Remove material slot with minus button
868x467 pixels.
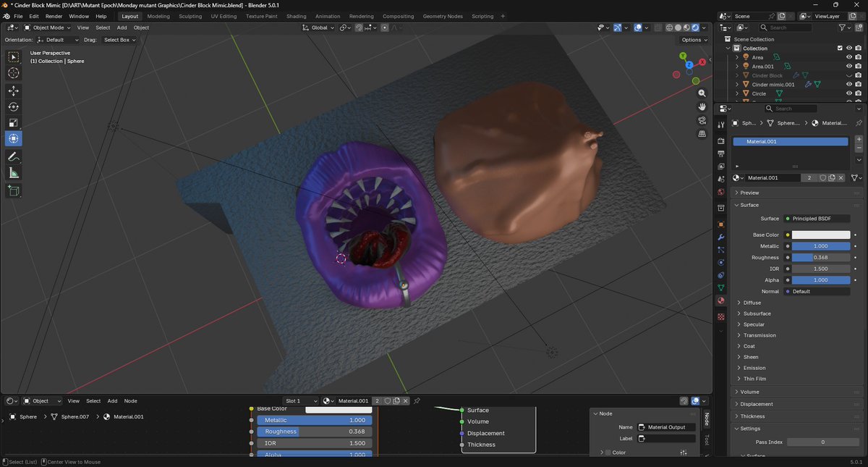(859, 148)
